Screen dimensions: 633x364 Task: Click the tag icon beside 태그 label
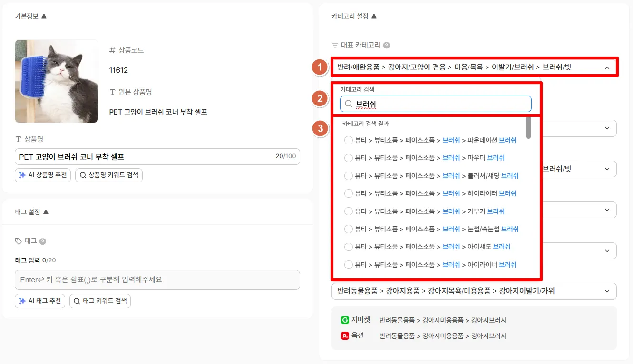19,241
